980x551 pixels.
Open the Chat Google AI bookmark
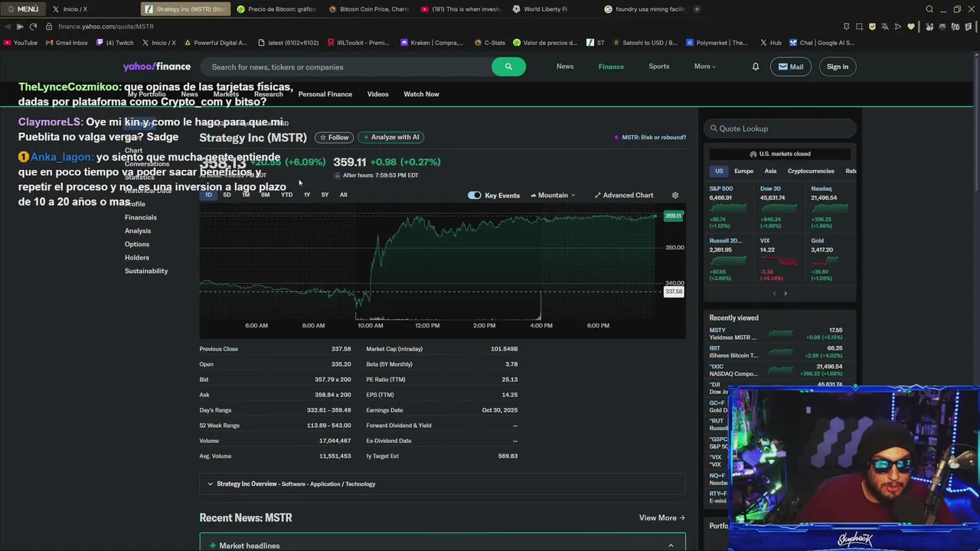(822, 43)
